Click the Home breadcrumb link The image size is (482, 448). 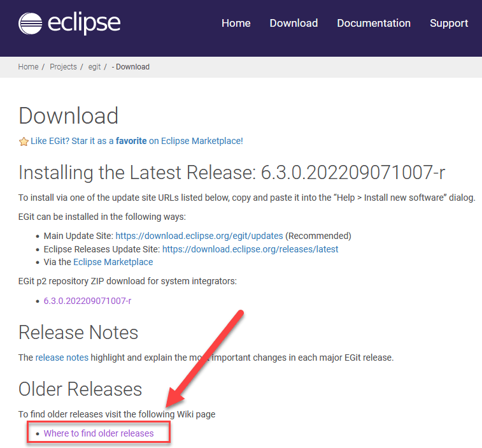(28, 67)
